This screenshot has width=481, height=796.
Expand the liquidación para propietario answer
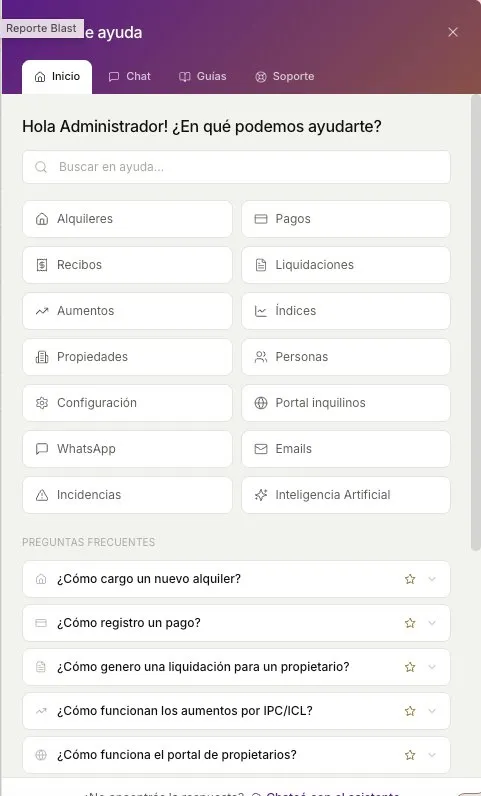pos(432,667)
